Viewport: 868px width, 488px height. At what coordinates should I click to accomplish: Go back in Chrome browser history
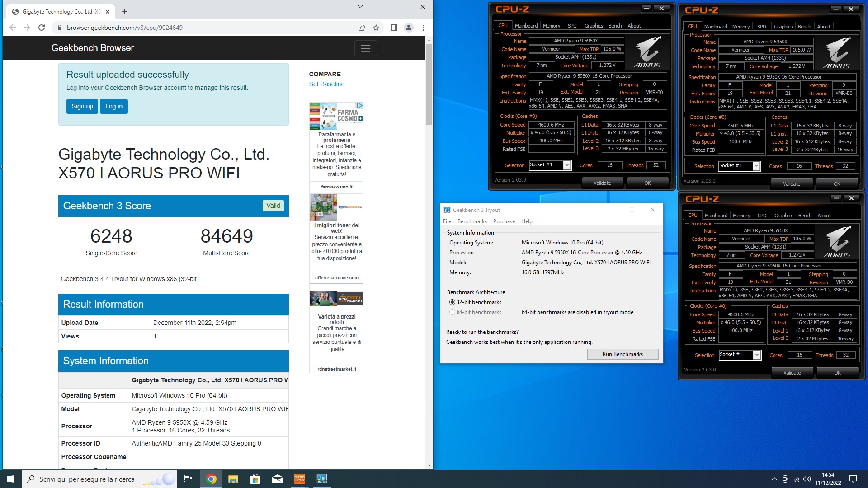[x=13, y=28]
